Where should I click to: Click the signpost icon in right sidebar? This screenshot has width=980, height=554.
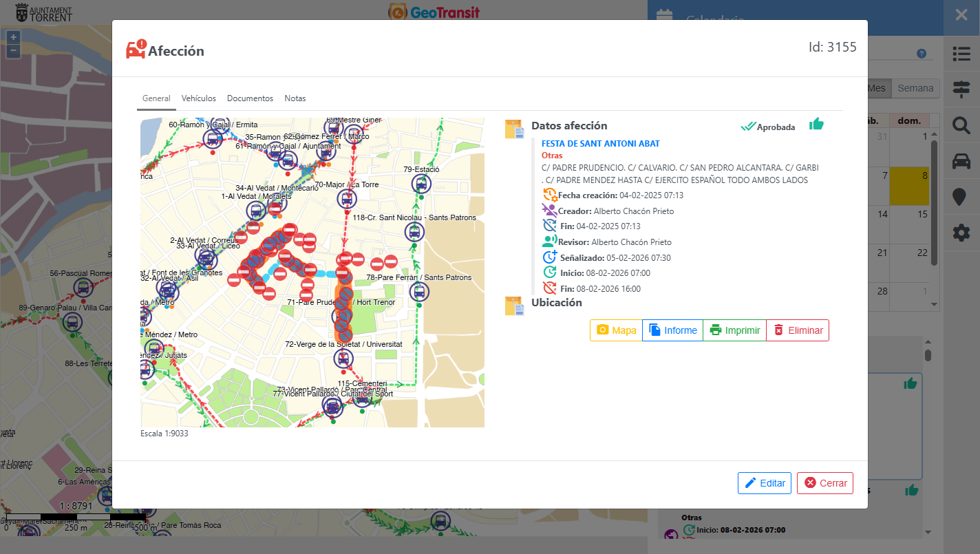click(x=961, y=89)
